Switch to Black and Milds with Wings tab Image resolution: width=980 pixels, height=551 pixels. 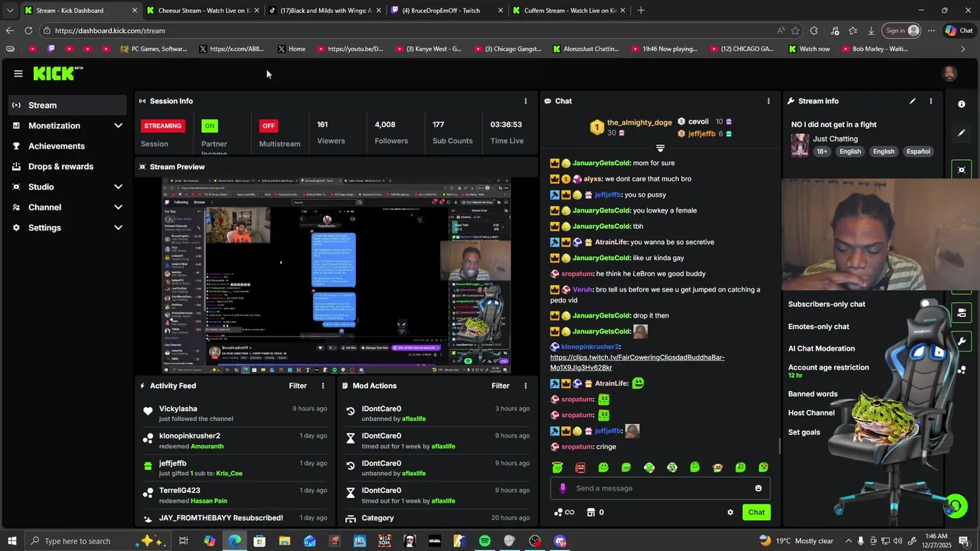tap(325, 11)
